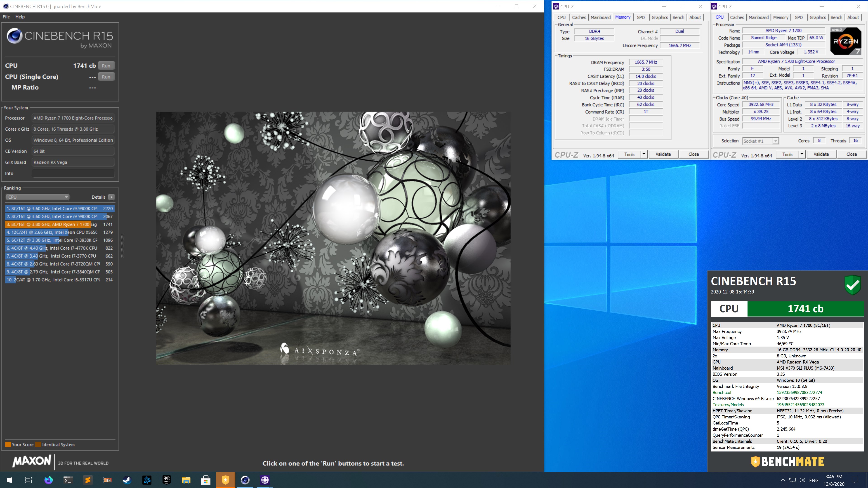Open the CPU ranking type dropdown

pos(37,197)
